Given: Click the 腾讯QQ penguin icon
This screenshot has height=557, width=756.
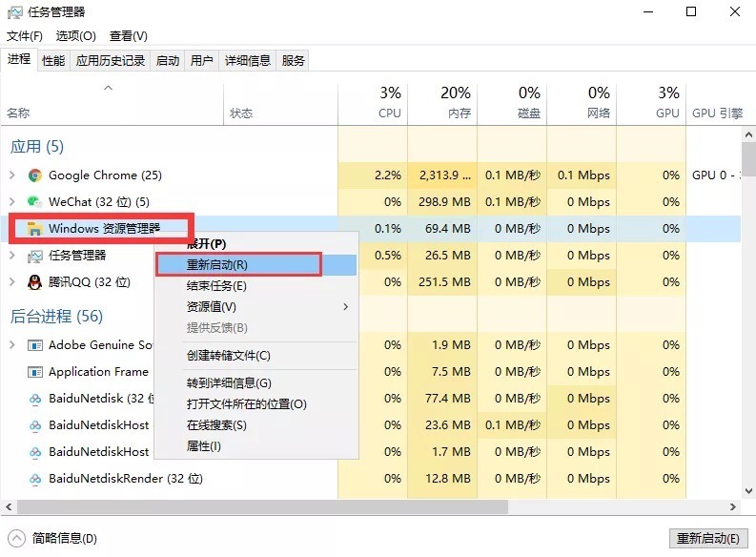Looking at the screenshot, I should pos(34,282).
